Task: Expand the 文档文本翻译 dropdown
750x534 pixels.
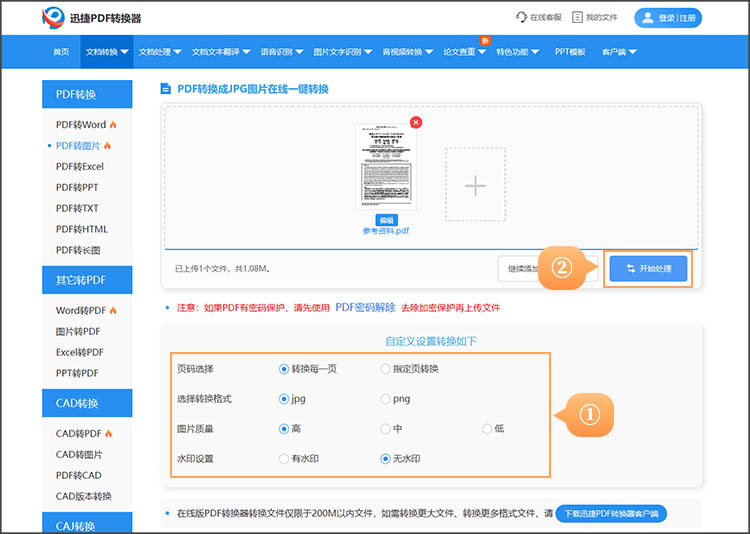Action: [221, 52]
